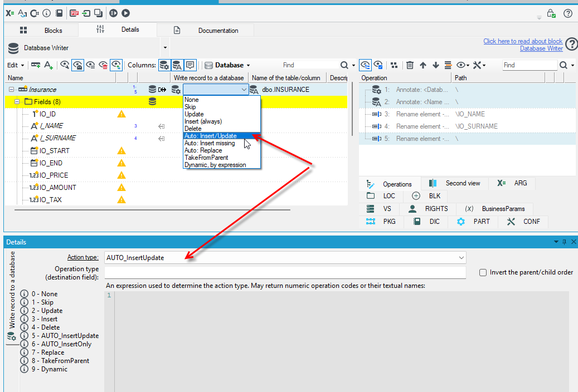The width and height of the screenshot is (578, 392).
Task: Open the Edit dropdown menu
Action: 16,65
